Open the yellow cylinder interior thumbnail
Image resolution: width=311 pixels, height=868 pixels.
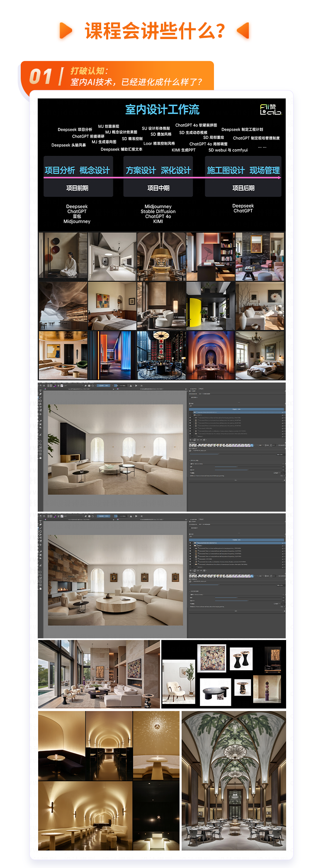[211, 306]
